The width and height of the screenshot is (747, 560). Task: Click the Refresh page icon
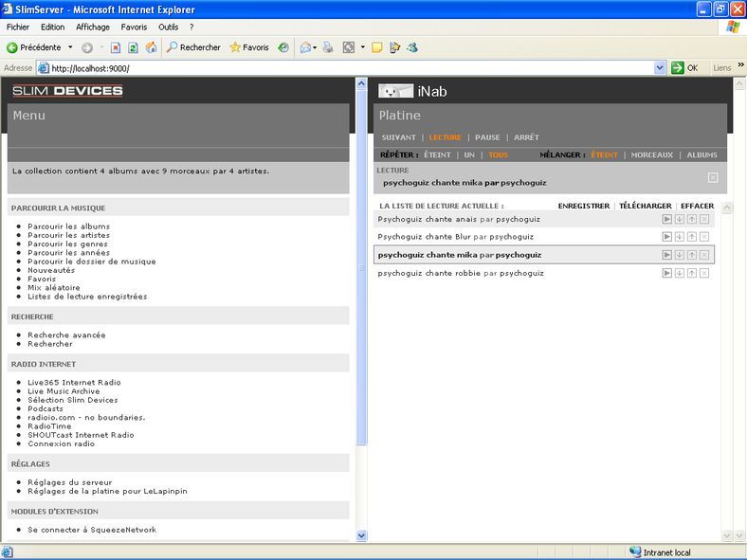tap(134, 47)
